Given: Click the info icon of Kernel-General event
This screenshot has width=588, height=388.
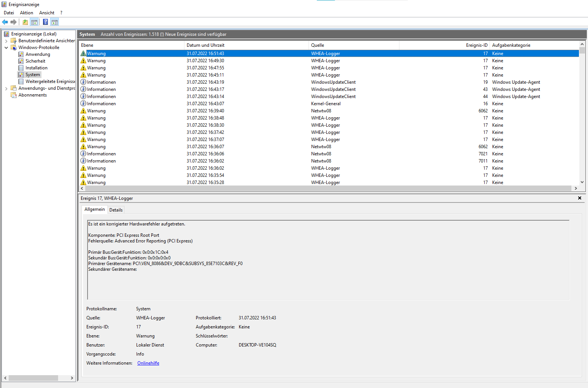Looking at the screenshot, I should point(83,104).
